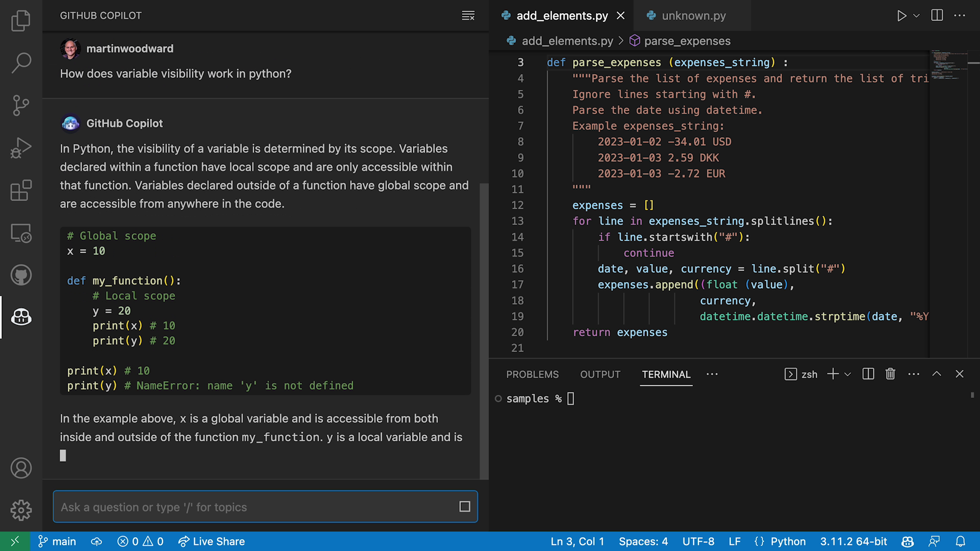Open the Source Control view

pyautogui.click(x=21, y=105)
